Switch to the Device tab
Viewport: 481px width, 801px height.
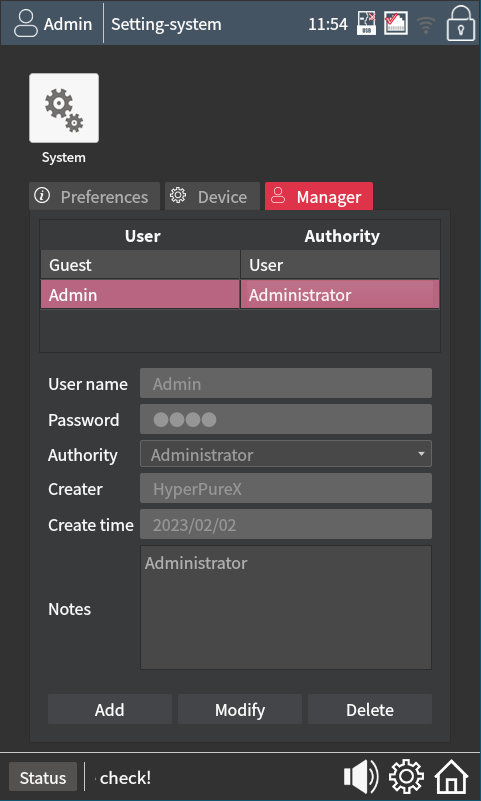pos(212,196)
